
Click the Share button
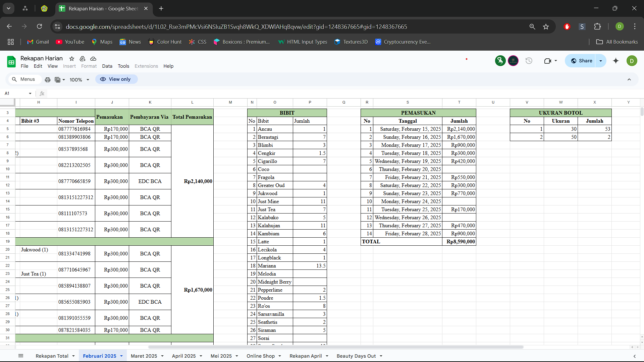coord(582,61)
